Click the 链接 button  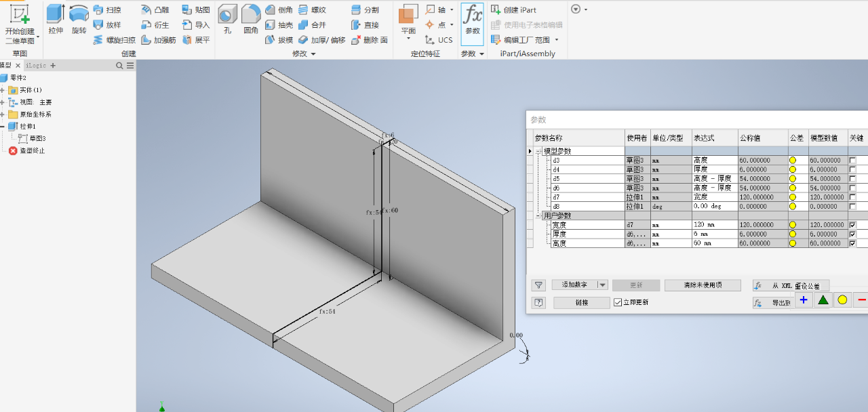[x=582, y=303]
